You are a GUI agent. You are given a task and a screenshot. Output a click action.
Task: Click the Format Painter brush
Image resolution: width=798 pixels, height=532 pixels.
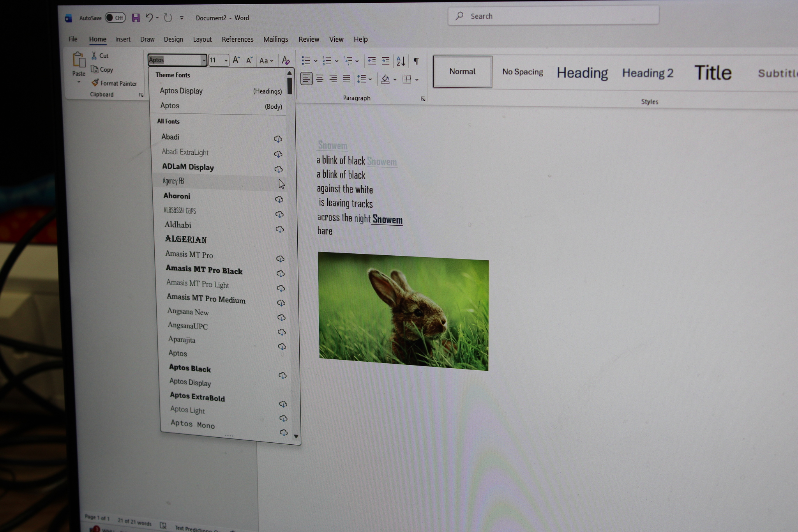click(95, 83)
